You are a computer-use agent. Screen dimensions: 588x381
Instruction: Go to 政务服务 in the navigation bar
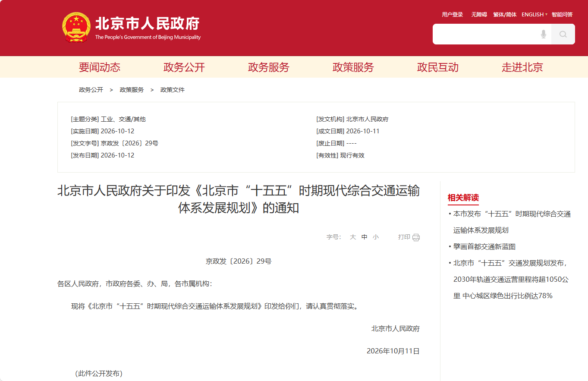pyautogui.click(x=269, y=67)
